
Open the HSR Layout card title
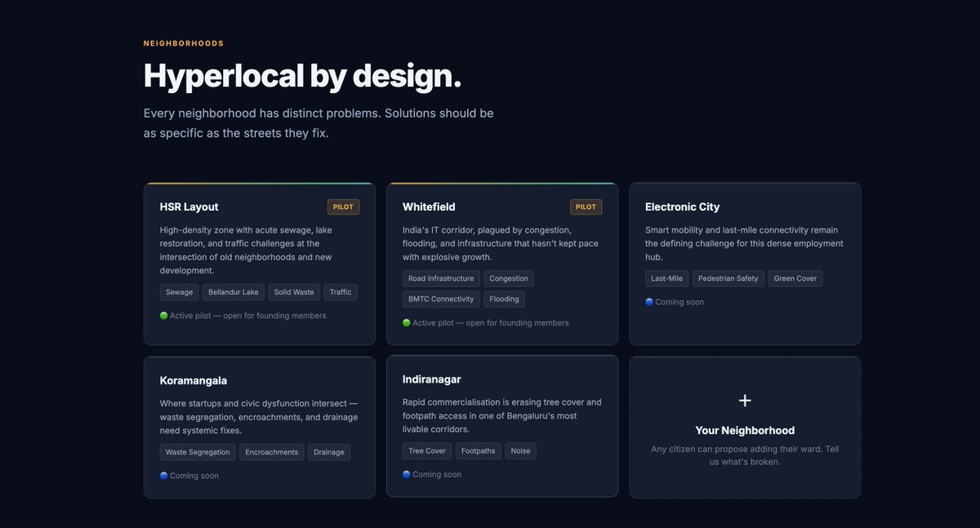189,207
